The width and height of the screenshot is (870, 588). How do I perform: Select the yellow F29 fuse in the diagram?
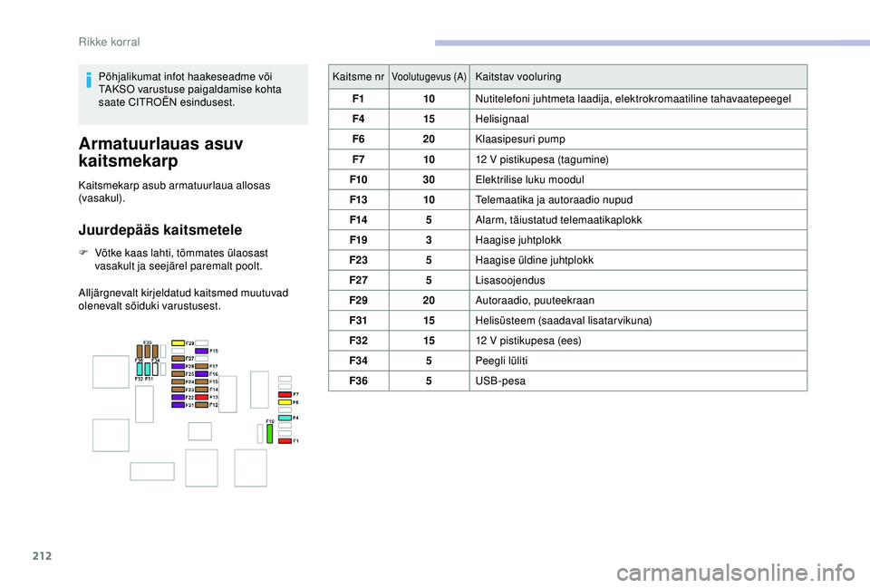point(179,342)
